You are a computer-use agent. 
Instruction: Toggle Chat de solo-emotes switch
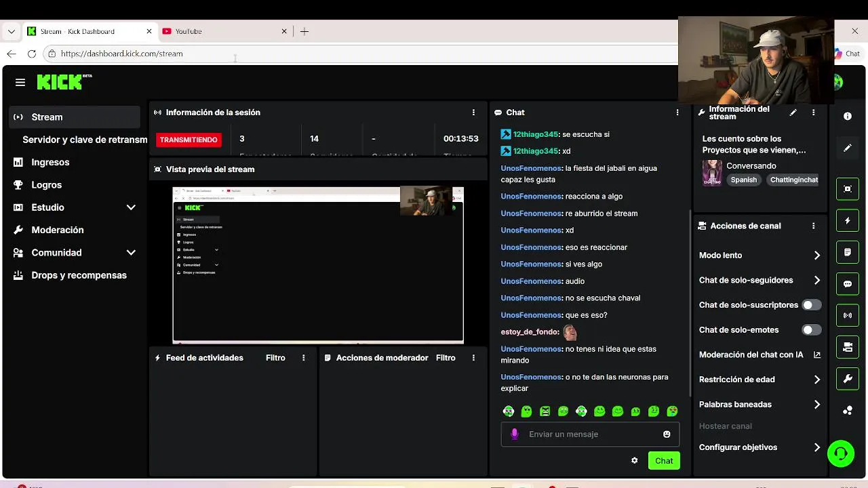point(811,330)
